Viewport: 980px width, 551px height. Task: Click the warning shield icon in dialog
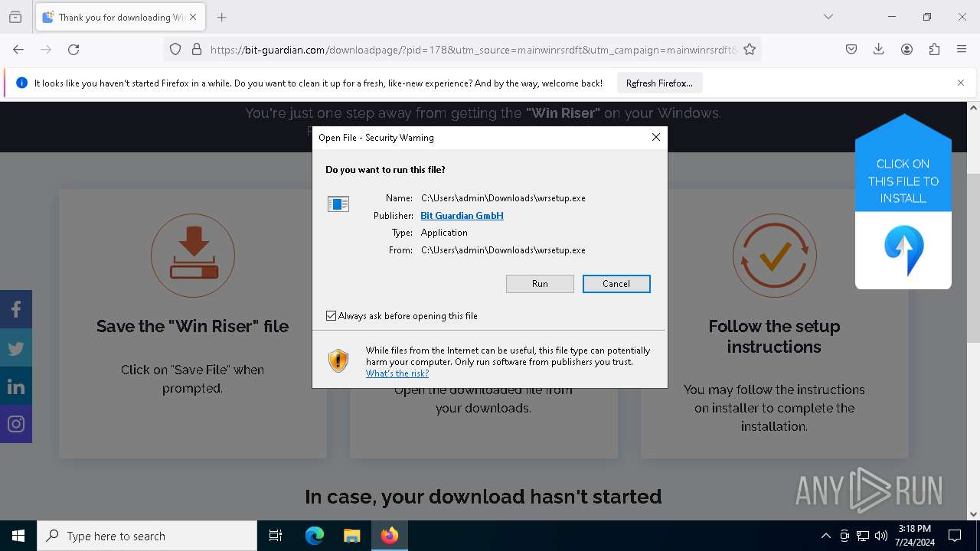click(338, 360)
